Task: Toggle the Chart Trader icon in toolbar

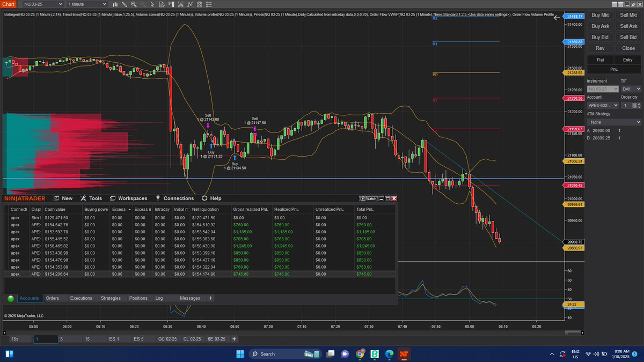Action: pos(171,4)
